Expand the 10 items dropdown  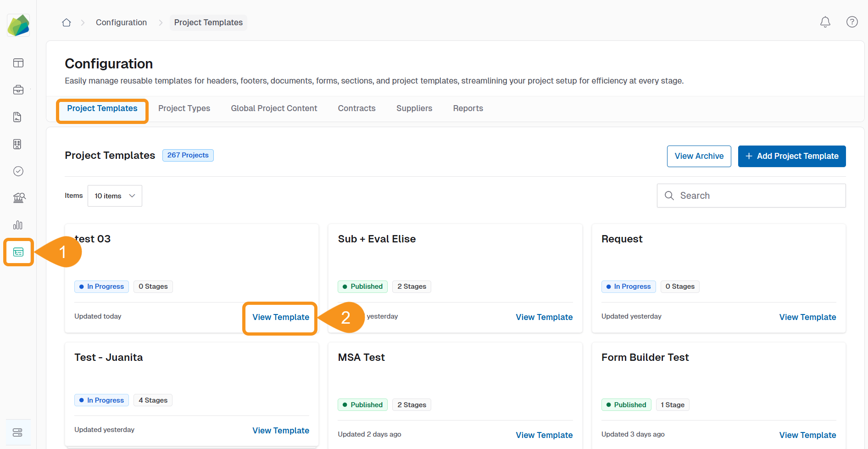click(x=114, y=196)
